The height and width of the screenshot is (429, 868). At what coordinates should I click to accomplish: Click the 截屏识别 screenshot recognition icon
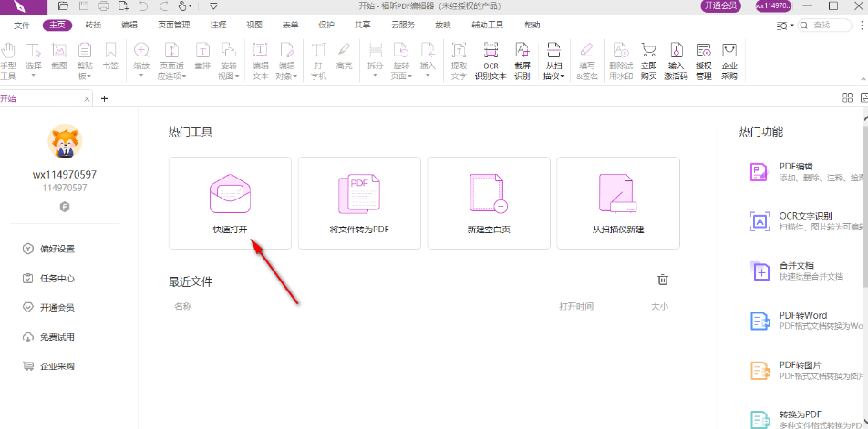[x=522, y=60]
